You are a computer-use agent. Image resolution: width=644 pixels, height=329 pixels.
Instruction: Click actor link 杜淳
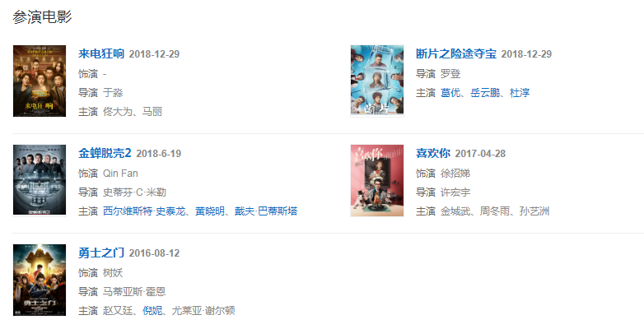(x=520, y=93)
